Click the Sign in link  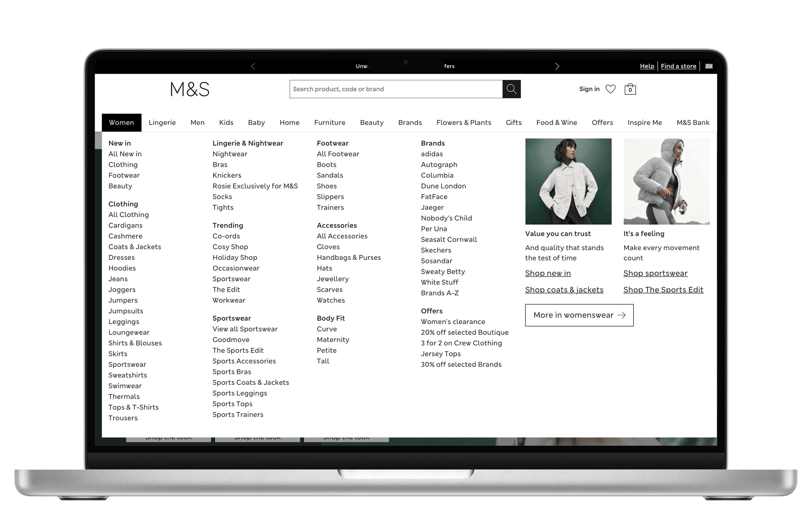click(x=589, y=89)
